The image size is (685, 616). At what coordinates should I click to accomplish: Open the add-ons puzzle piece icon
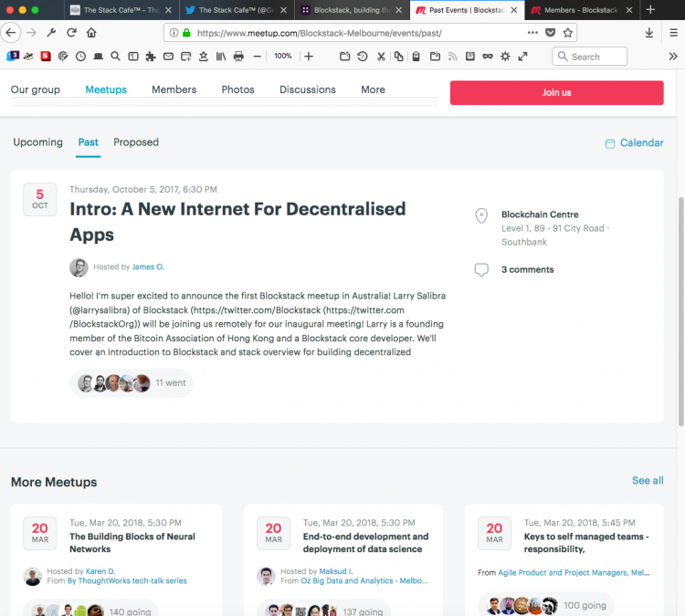151,57
